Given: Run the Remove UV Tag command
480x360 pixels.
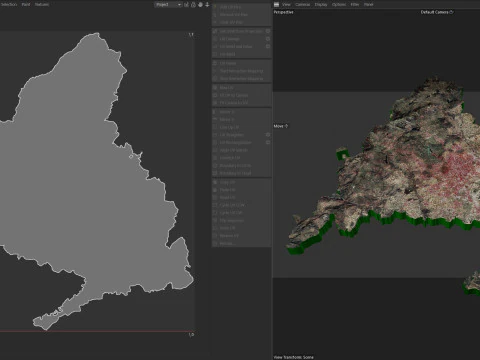Looking at the screenshot, I should 242,14.
